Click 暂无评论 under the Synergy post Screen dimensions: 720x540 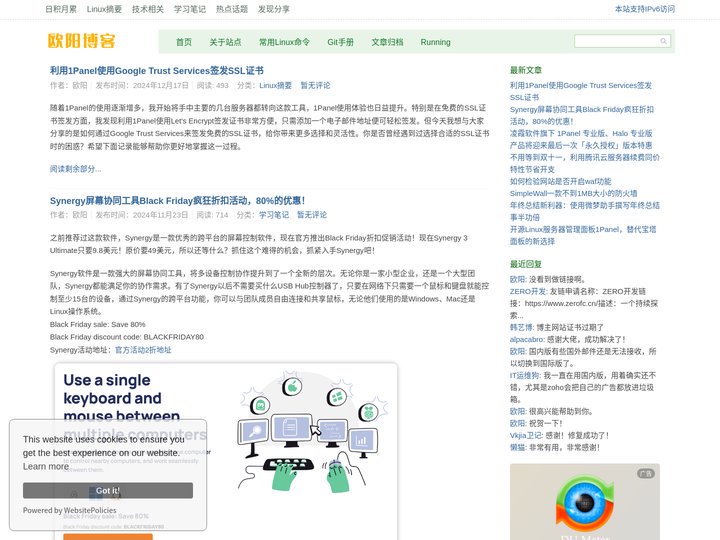[312, 215]
